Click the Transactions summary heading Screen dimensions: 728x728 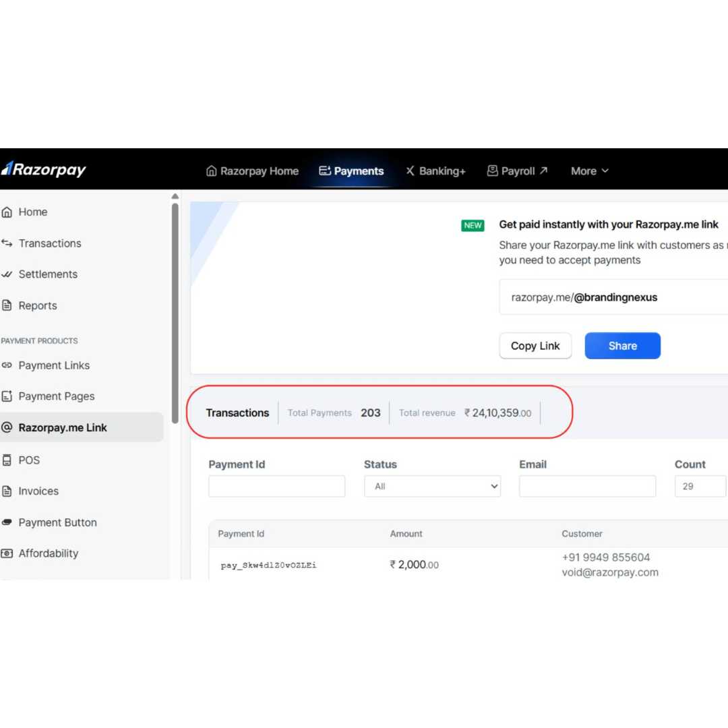click(237, 413)
